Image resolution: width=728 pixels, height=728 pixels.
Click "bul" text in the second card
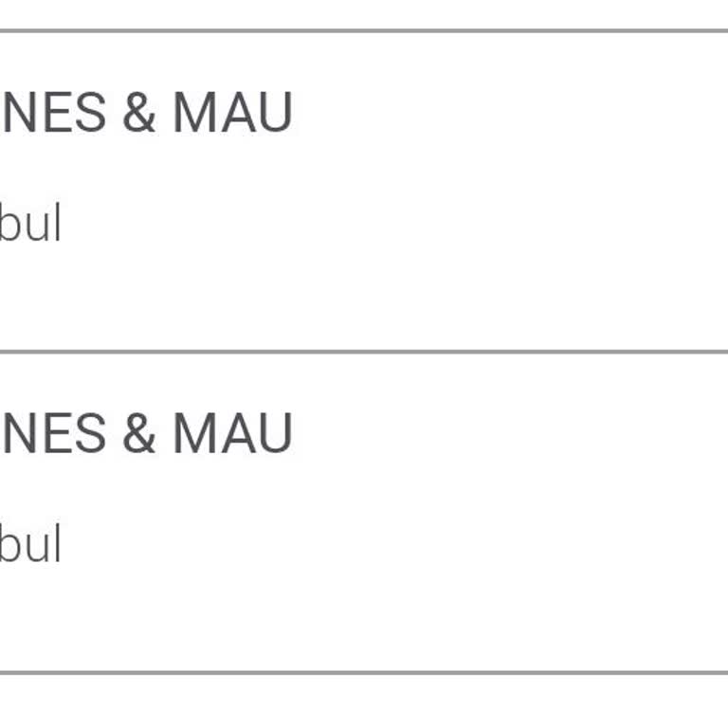pos(30,545)
